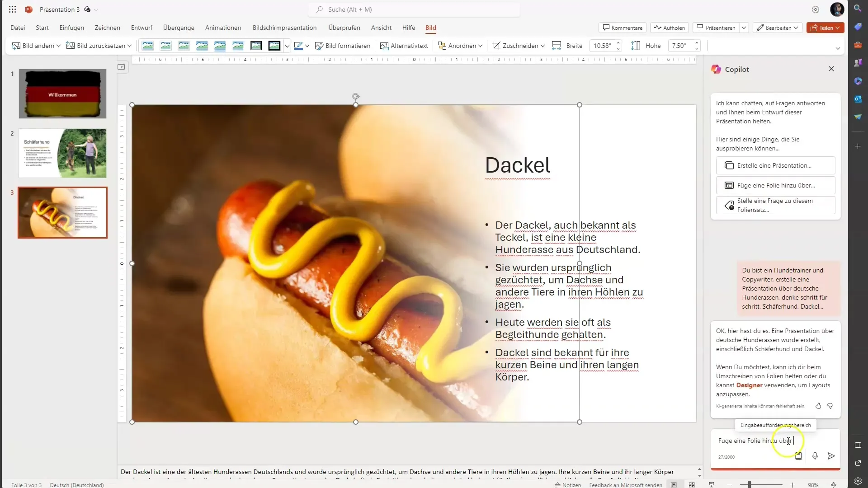This screenshot has width=868, height=488.
Task: Adjust the zoom slider in status bar
Action: [x=750, y=485]
